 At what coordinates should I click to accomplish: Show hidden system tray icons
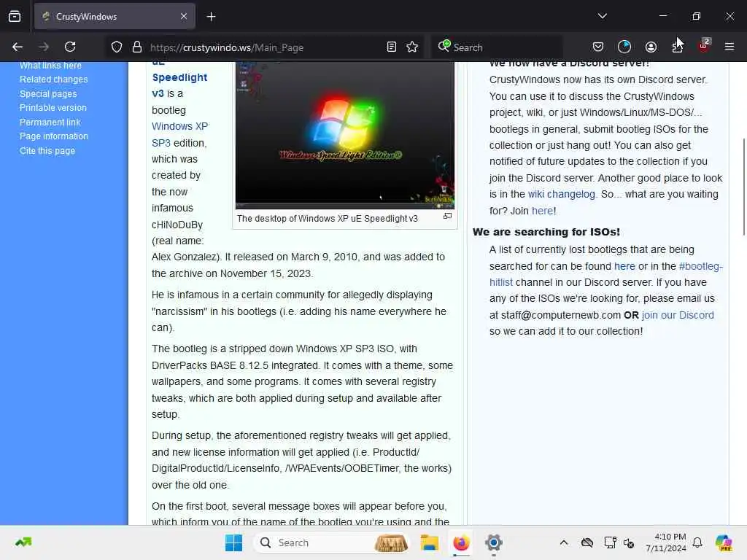point(564,542)
